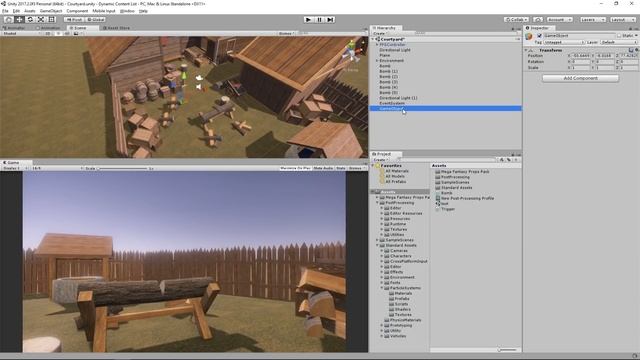Open the Assets menu
The image size is (640, 360).
30,11
